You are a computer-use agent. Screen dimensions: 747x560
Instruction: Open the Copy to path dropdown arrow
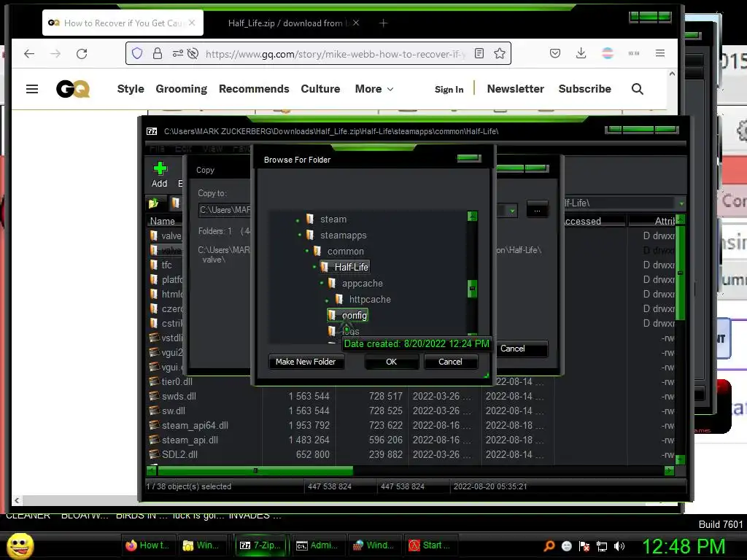[512, 210]
